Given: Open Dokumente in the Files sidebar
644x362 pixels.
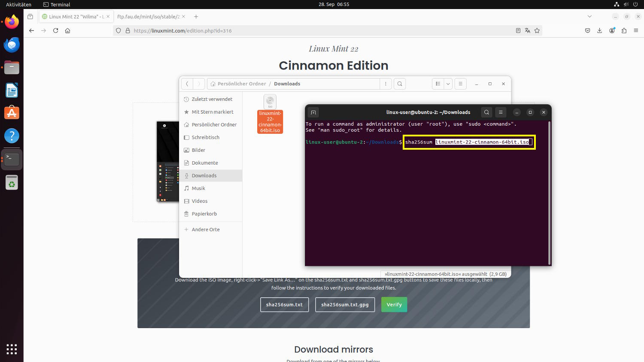Looking at the screenshot, I should (211, 163).
